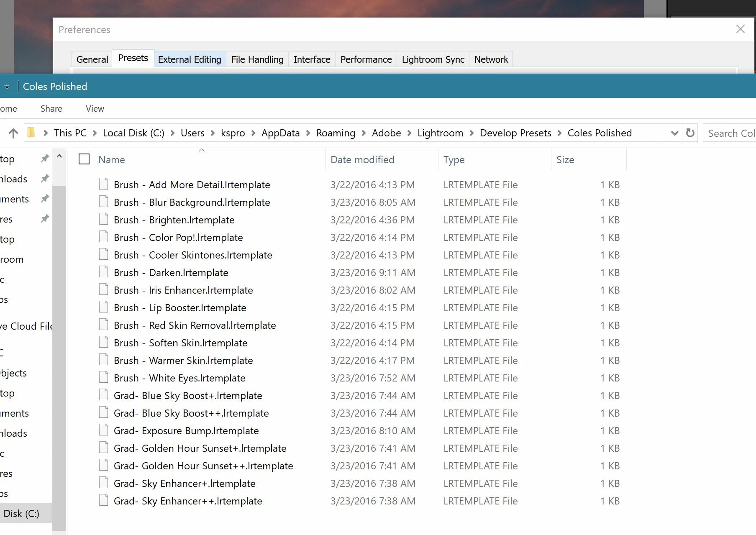Viewport: 756px width, 535px height.
Task: Open the View ribbon tab
Action: [95, 109]
